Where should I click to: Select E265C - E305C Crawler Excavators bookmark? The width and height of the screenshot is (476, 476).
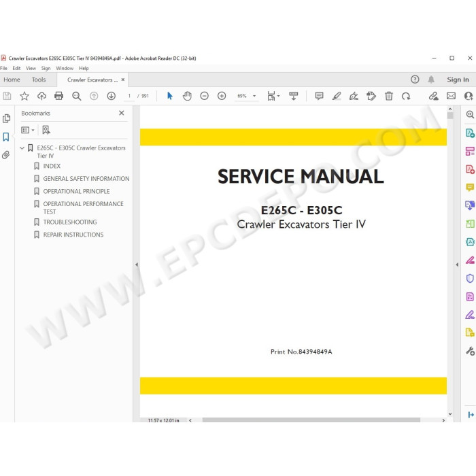81,152
